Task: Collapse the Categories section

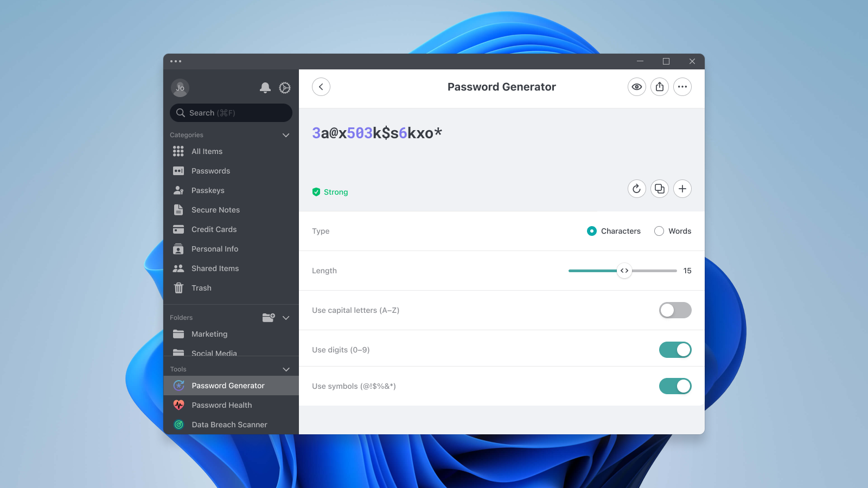Action: click(286, 135)
